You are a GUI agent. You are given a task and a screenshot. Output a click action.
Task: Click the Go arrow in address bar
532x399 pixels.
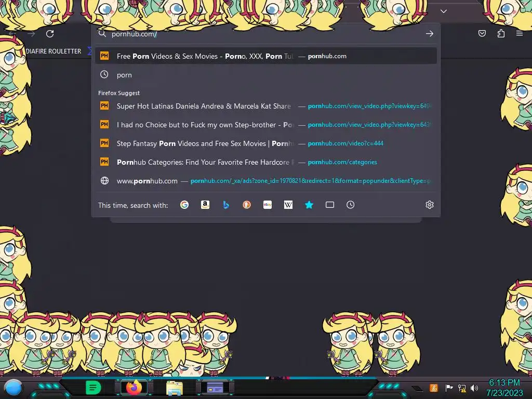coord(430,34)
